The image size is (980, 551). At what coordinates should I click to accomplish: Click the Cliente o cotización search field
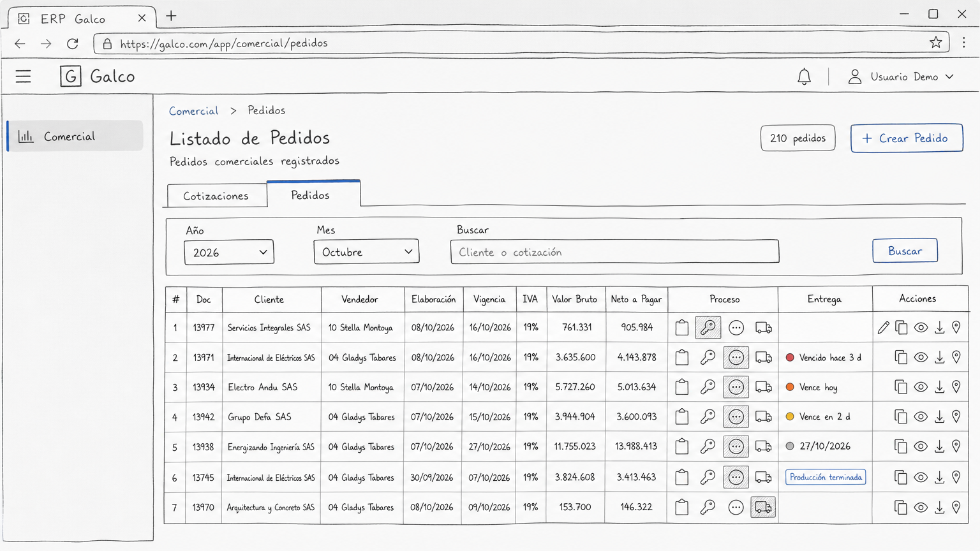[614, 251]
